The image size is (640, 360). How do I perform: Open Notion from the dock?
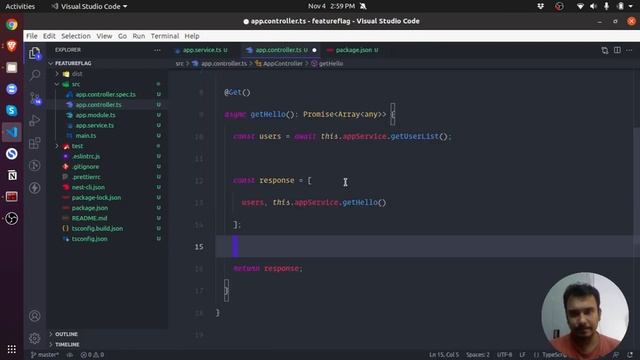[11, 175]
